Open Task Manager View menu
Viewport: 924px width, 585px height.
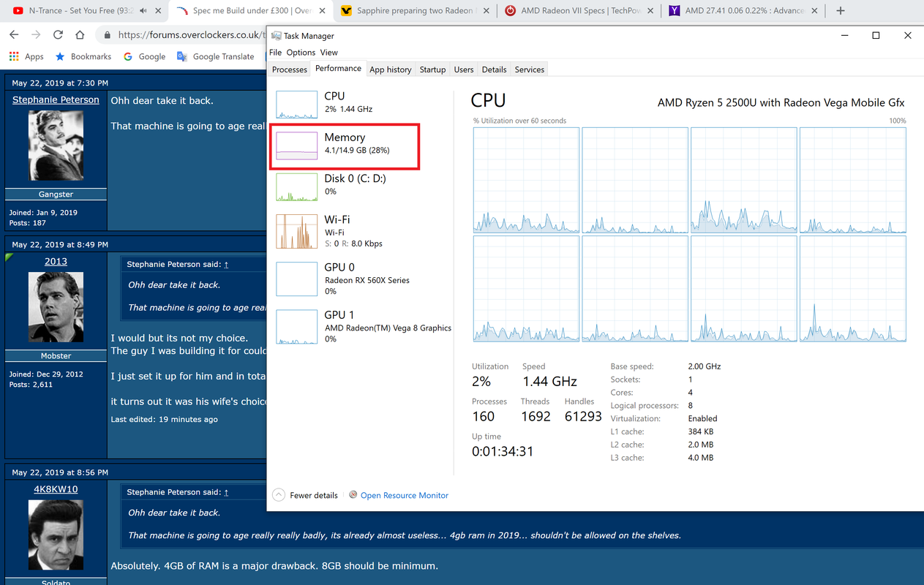329,53
